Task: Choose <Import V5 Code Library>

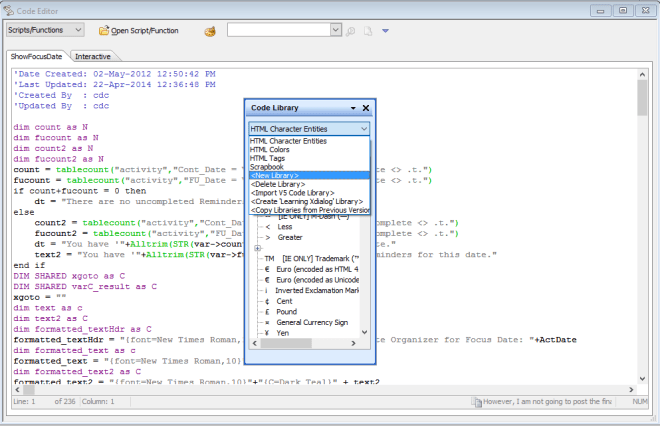Action: (309, 193)
